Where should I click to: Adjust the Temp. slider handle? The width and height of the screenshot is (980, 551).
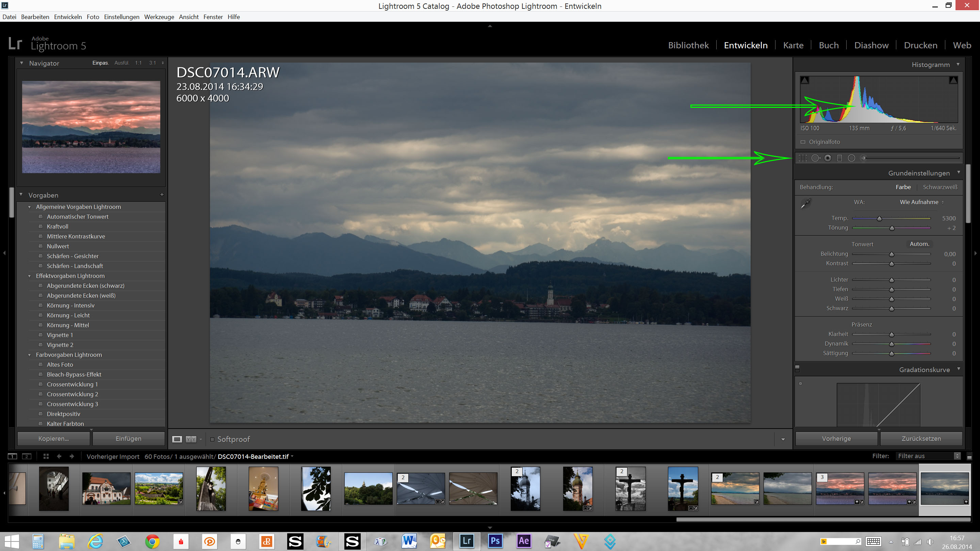pos(879,219)
